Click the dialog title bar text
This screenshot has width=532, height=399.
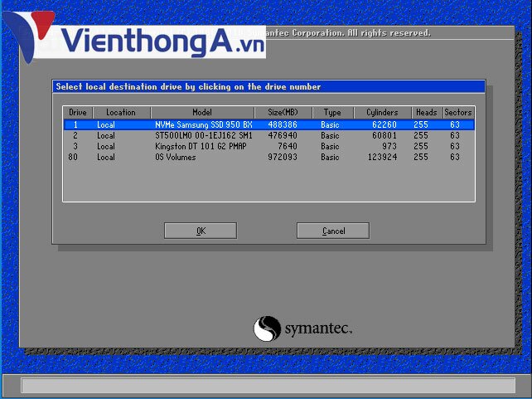coord(188,87)
